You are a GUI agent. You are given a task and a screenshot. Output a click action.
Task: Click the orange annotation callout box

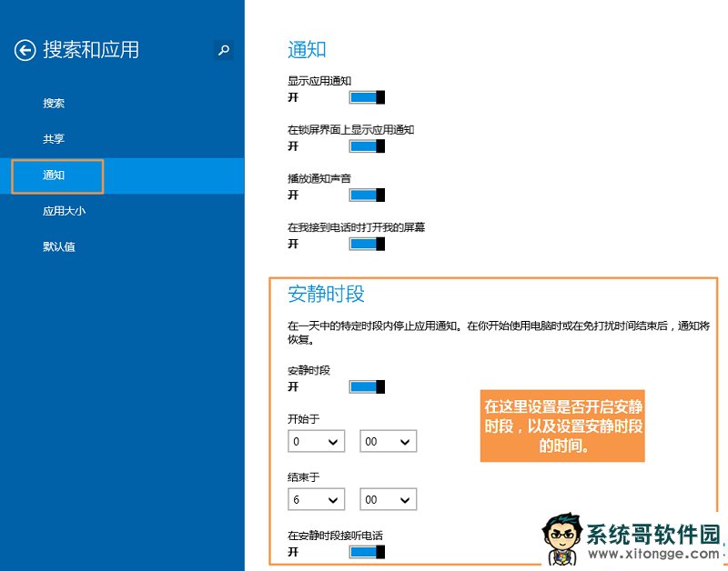click(x=562, y=426)
